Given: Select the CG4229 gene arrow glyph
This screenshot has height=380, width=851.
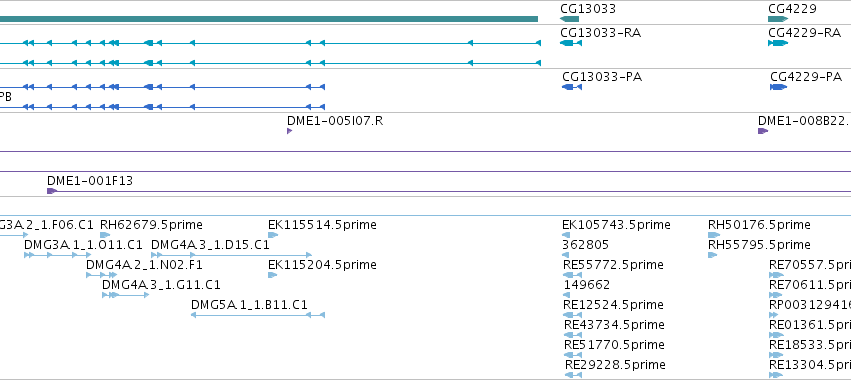Looking at the screenshot, I should (x=778, y=19).
